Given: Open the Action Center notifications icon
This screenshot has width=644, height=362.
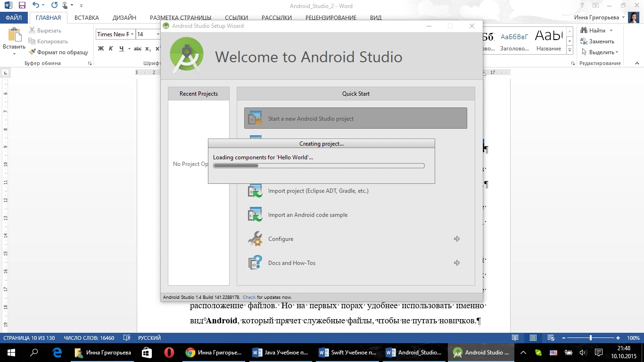Looking at the screenshot, I should [599, 352].
